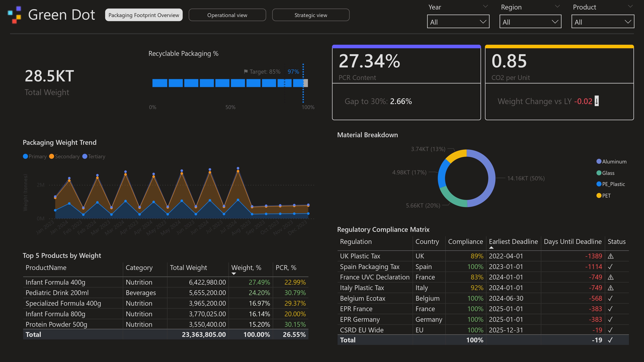Sort by ProductName column header
The width and height of the screenshot is (644, 362).
pos(46,268)
